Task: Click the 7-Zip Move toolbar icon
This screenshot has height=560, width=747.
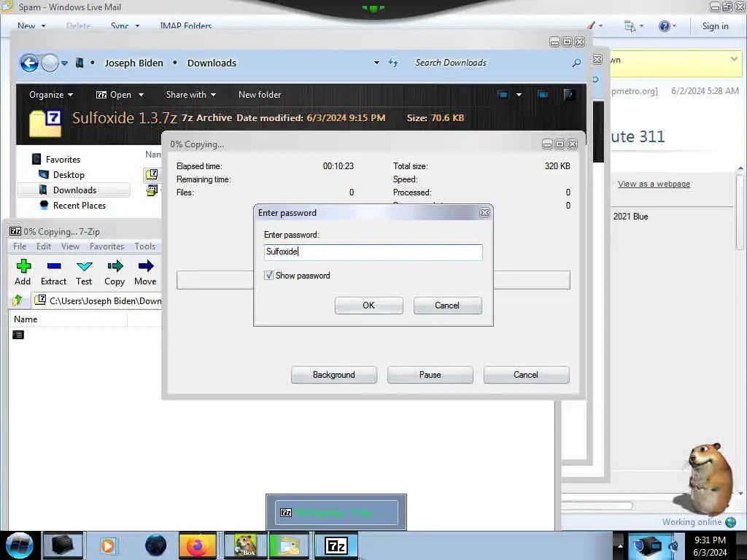Action: click(x=145, y=265)
